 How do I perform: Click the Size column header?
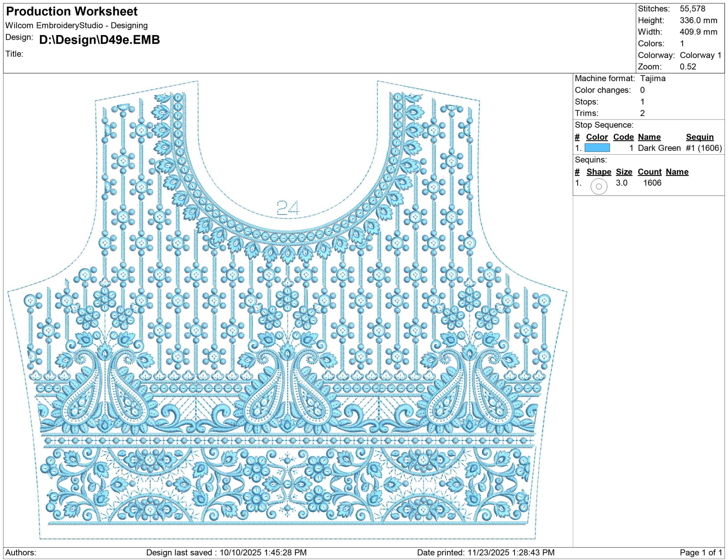tap(624, 172)
